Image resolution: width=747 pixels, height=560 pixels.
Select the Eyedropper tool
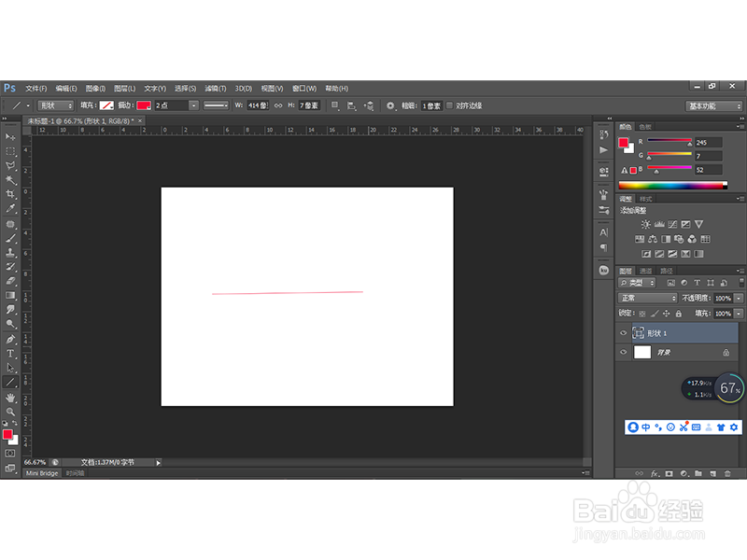10,208
